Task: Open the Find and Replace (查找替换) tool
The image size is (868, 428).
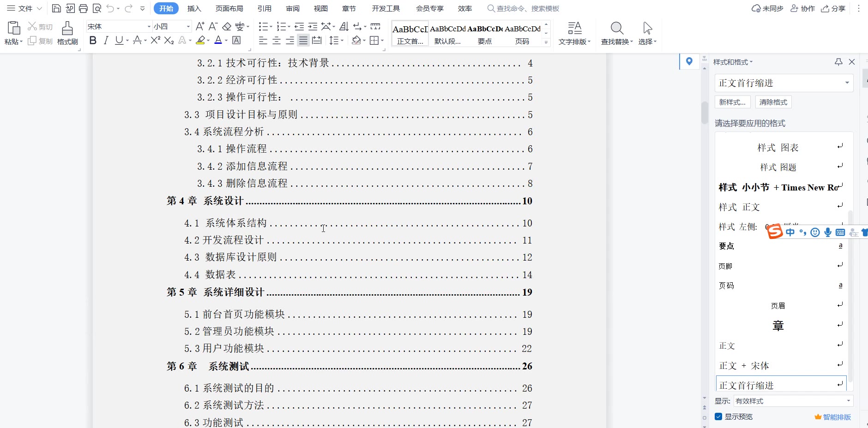Action: click(617, 33)
